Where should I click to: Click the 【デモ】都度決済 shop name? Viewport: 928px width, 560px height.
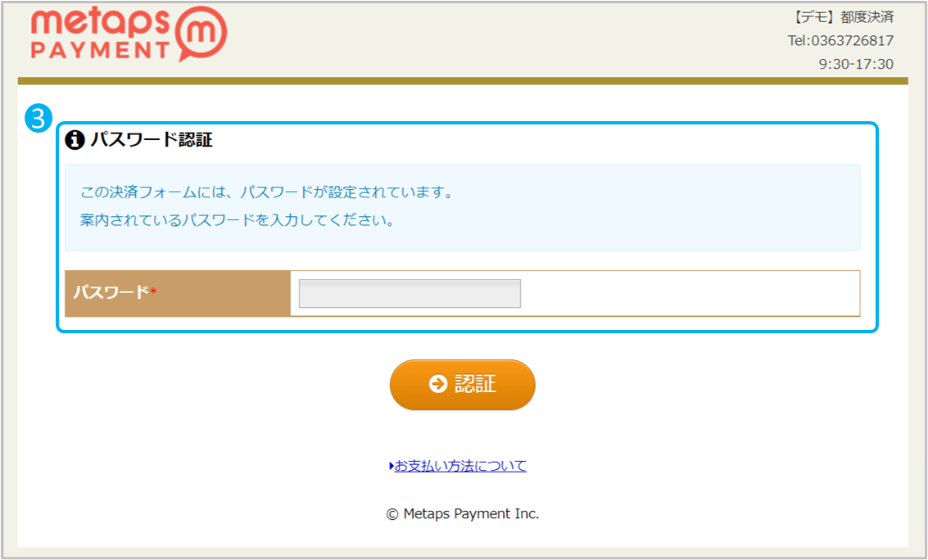(842, 17)
